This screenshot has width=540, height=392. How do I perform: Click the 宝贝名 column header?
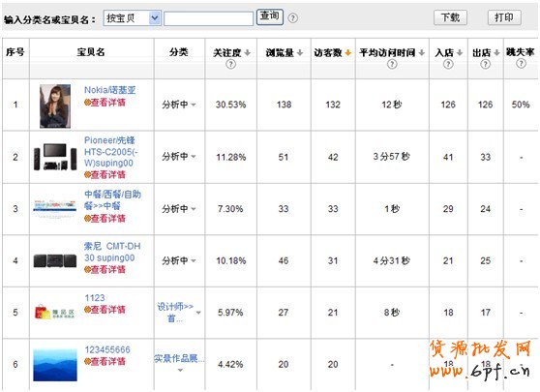[91, 52]
